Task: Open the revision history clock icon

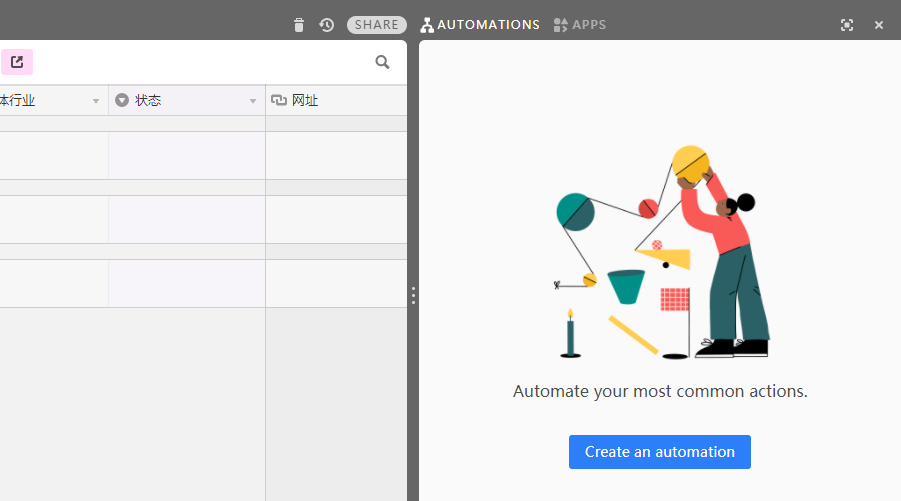Action: 326,25
